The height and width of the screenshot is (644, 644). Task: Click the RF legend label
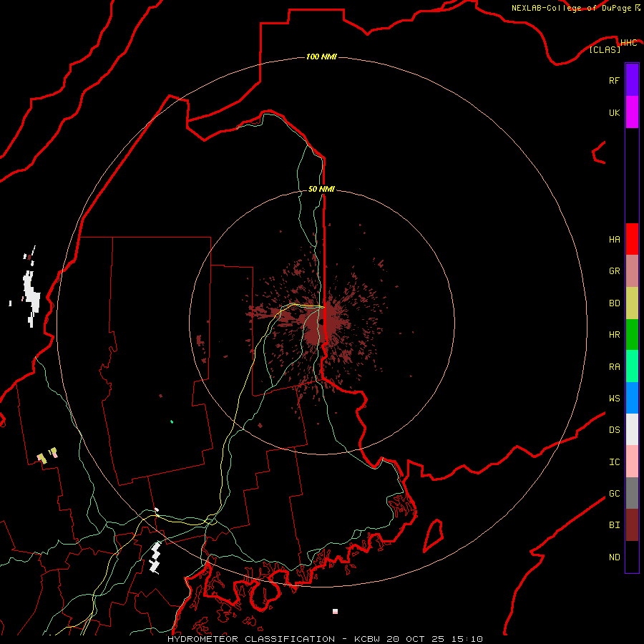(614, 80)
